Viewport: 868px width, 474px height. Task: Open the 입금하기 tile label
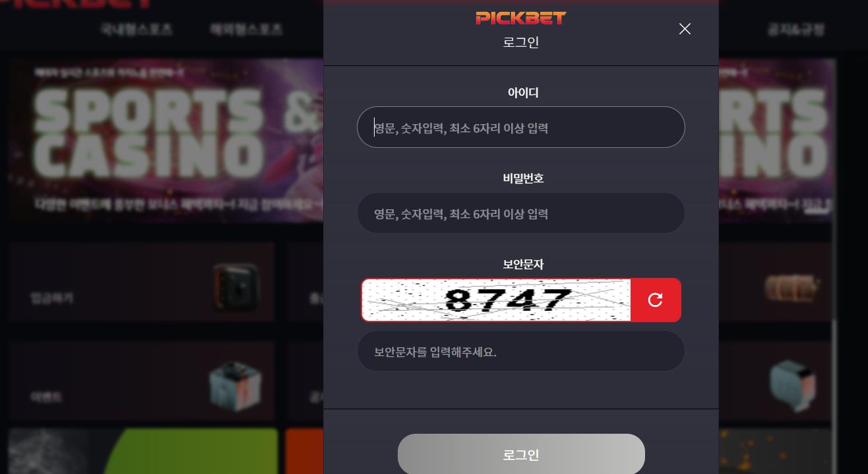click(52, 298)
